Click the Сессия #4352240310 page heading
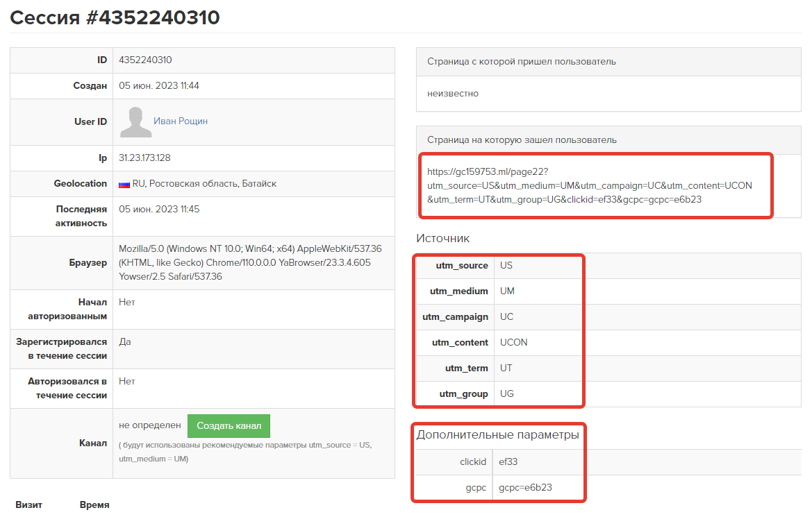This screenshot has width=812, height=517. 115,17
